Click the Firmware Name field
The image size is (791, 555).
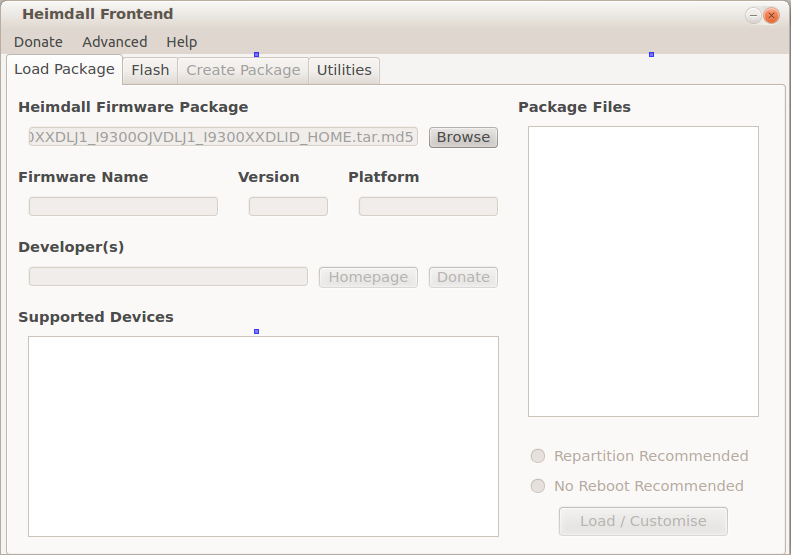click(x=123, y=206)
